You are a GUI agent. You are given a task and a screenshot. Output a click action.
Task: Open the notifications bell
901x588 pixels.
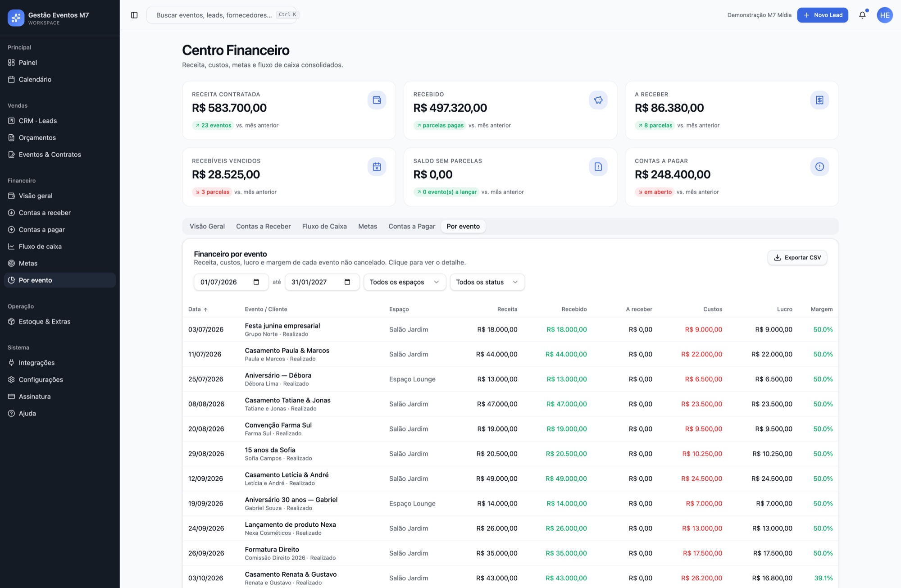coord(862,15)
